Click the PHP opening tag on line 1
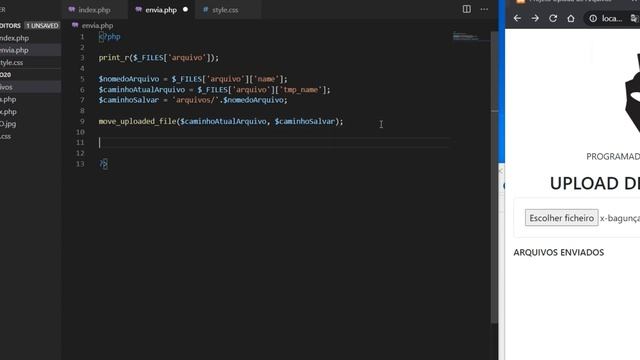 [109, 37]
